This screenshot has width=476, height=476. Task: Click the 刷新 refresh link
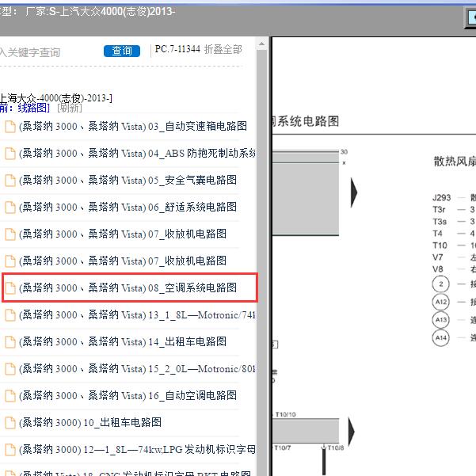[x=70, y=108]
